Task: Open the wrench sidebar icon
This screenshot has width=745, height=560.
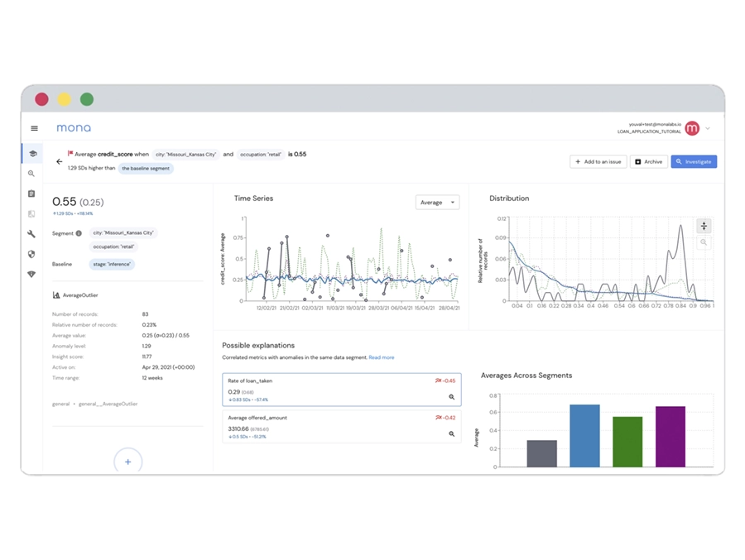Action: (x=31, y=234)
